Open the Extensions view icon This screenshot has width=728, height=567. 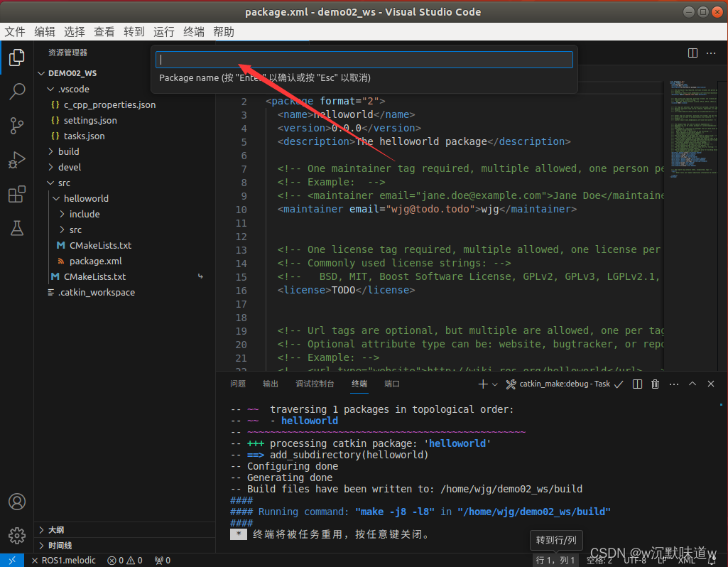(17, 194)
